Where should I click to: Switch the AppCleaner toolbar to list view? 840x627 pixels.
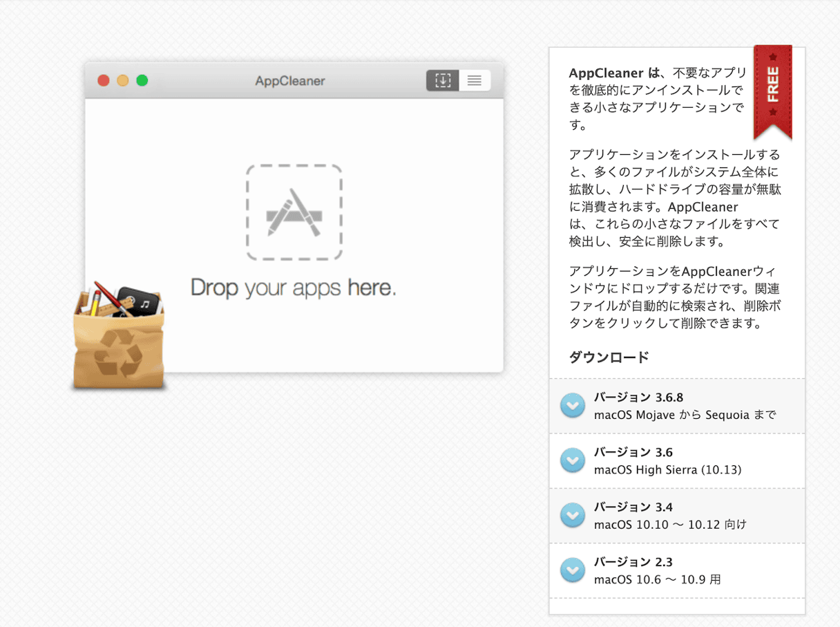[x=475, y=80]
